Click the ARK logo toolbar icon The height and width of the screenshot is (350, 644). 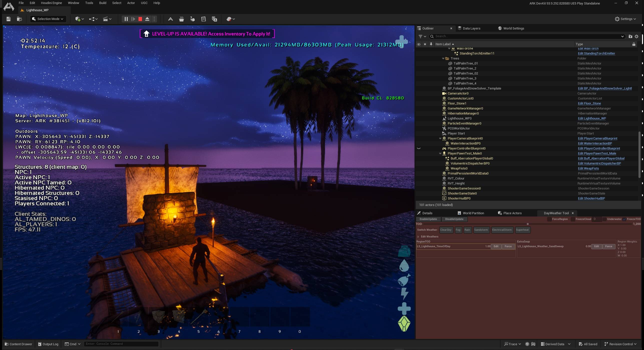(170, 19)
